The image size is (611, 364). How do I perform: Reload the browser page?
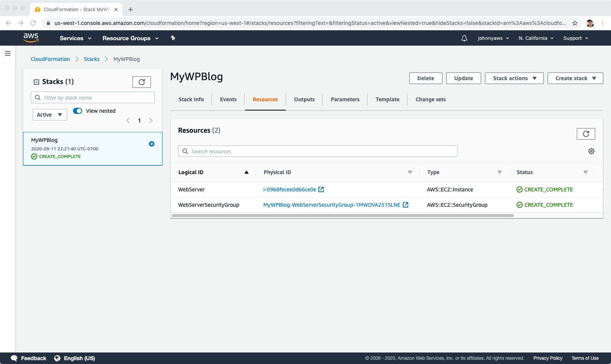(x=33, y=23)
